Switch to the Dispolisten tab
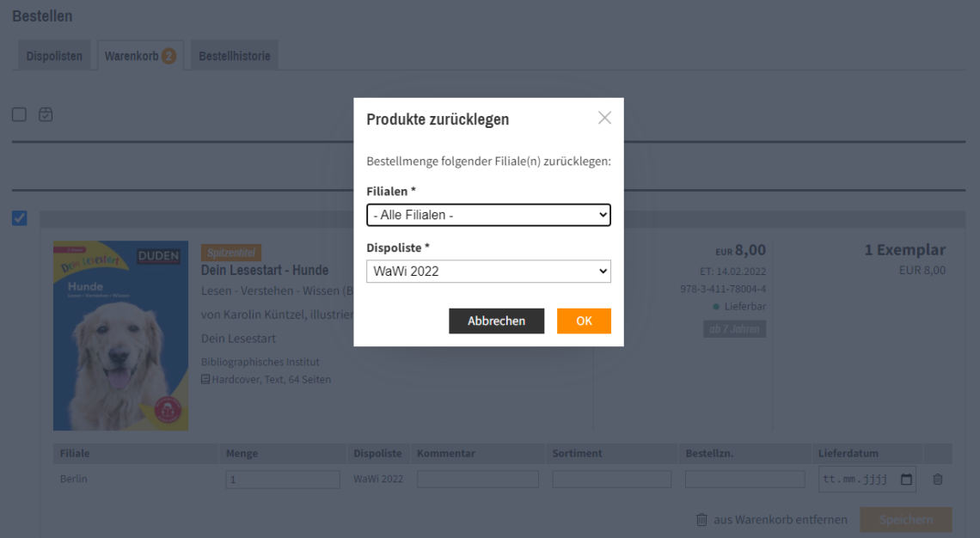The image size is (980, 538). pos(54,56)
